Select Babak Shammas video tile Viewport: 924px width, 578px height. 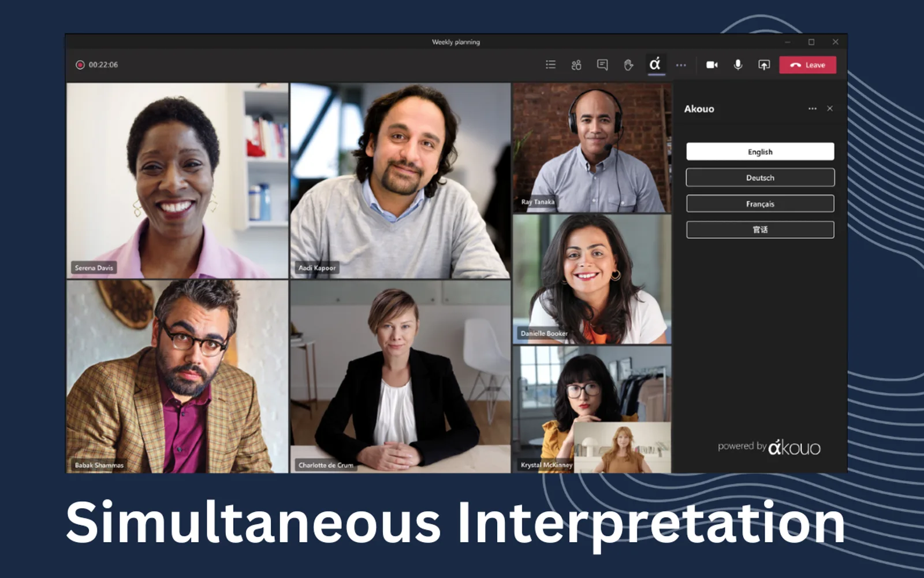click(x=177, y=376)
